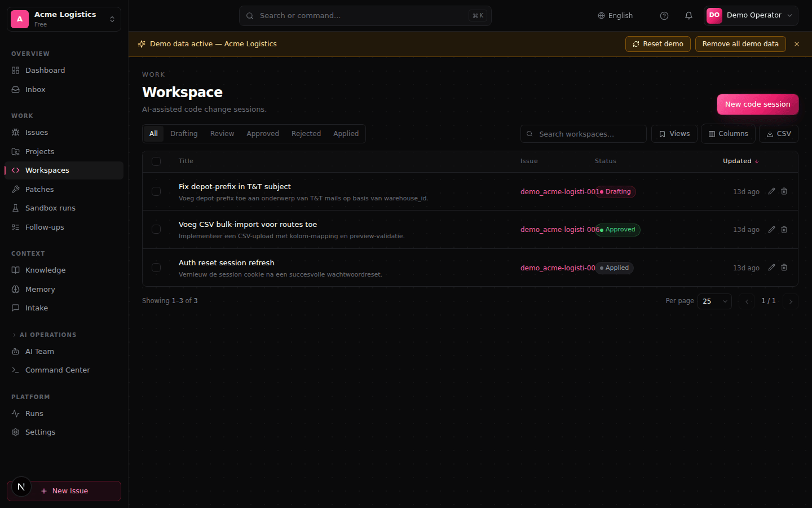Open Settings in sidebar
The width and height of the screenshot is (812, 508).
[64, 432]
